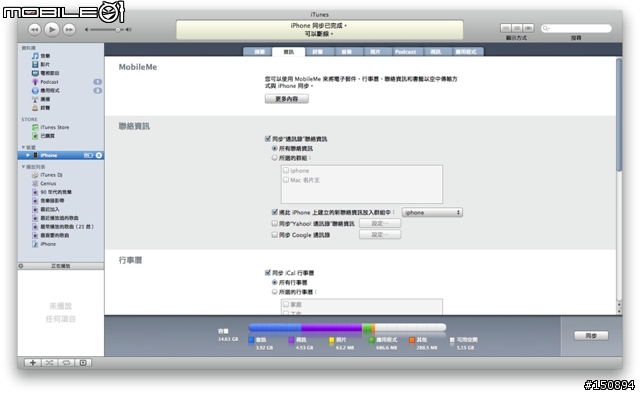Click the create new playlist plus button

pos(33,362)
